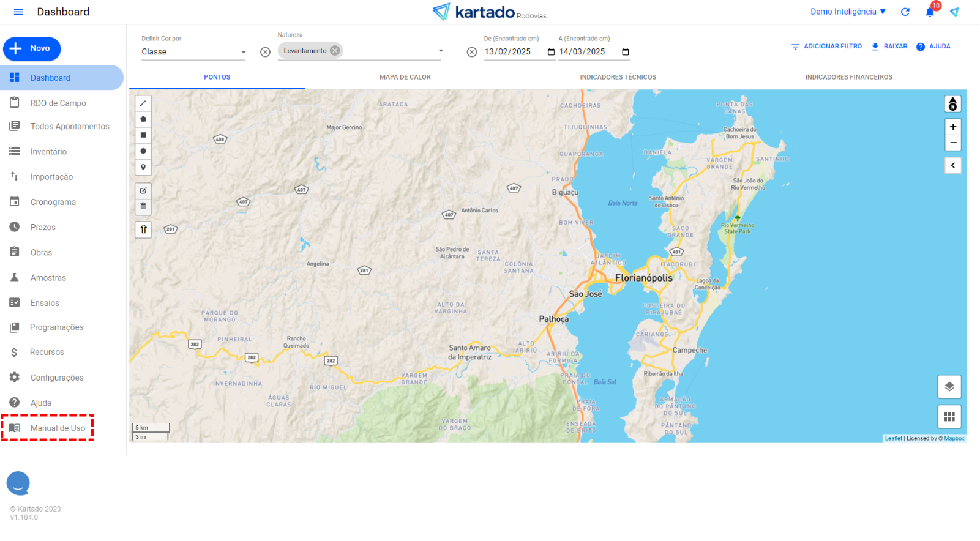The width and height of the screenshot is (980, 541).
Task: Open the map layers button
Action: tap(949, 387)
